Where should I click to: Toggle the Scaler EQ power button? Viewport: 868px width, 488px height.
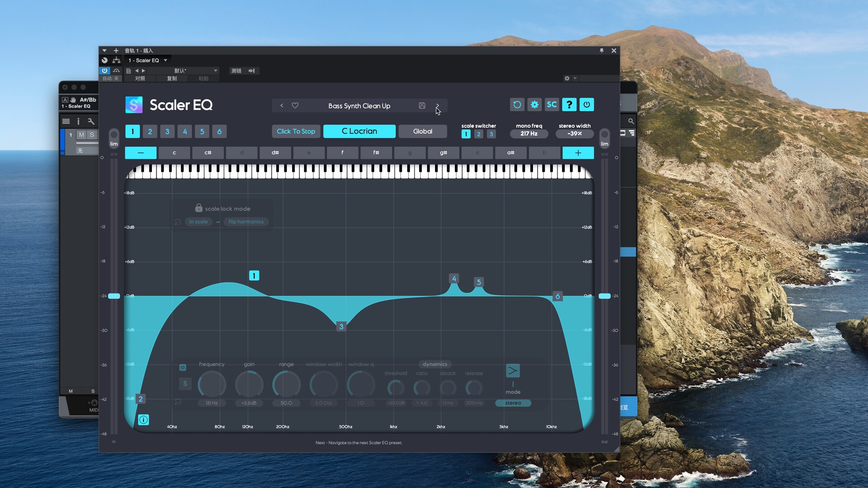point(587,104)
